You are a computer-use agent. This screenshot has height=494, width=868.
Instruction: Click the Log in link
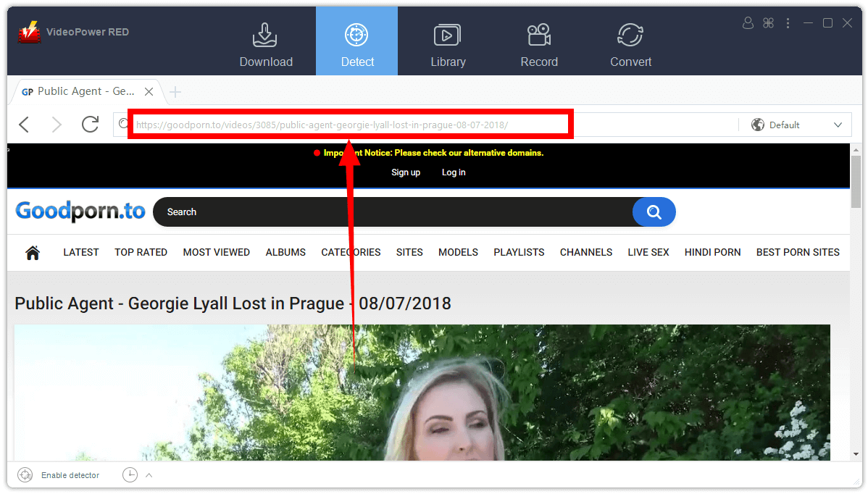click(454, 172)
